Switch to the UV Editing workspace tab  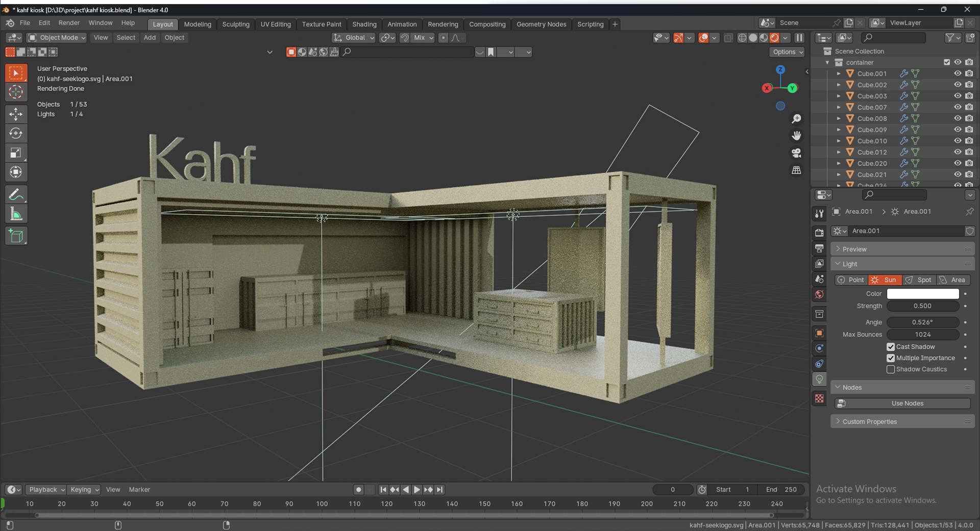pos(276,24)
